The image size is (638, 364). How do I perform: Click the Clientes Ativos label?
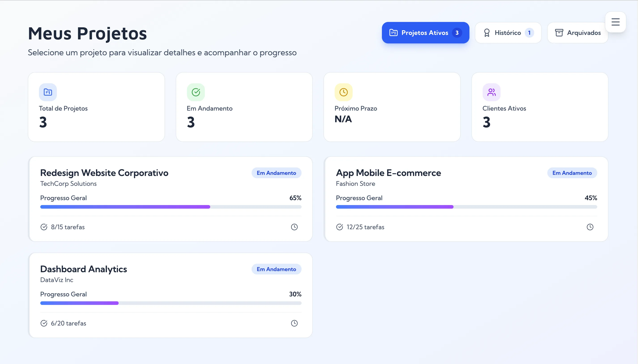pyautogui.click(x=504, y=109)
